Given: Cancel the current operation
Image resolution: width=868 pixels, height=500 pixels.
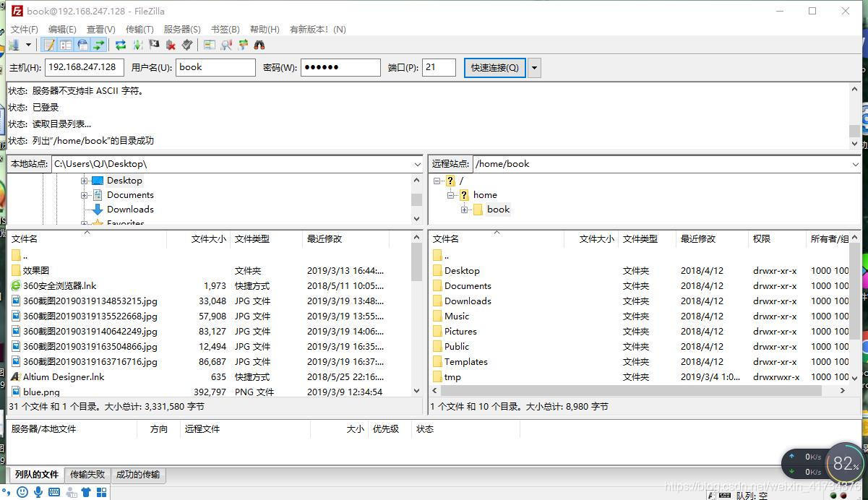Looking at the screenshot, I should click(154, 45).
